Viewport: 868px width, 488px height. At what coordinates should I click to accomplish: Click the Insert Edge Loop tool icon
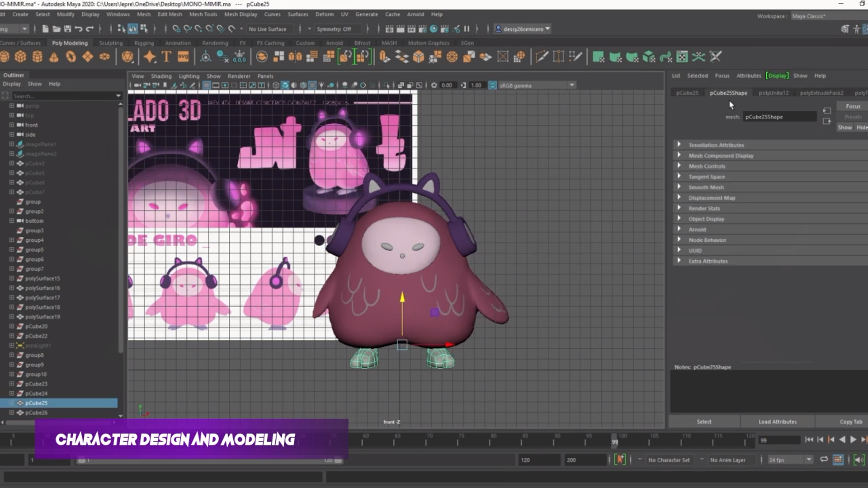(x=559, y=57)
